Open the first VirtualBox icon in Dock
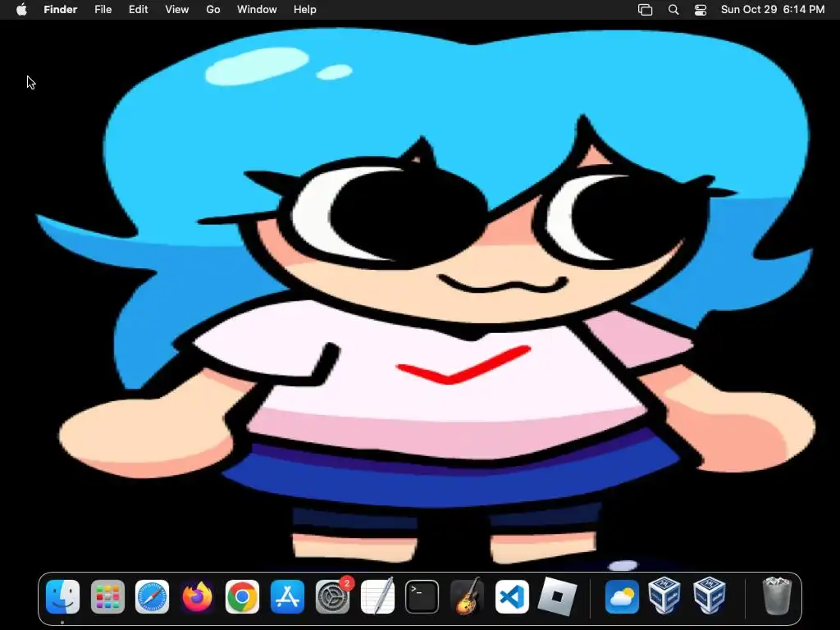The height and width of the screenshot is (630, 840). click(x=664, y=596)
